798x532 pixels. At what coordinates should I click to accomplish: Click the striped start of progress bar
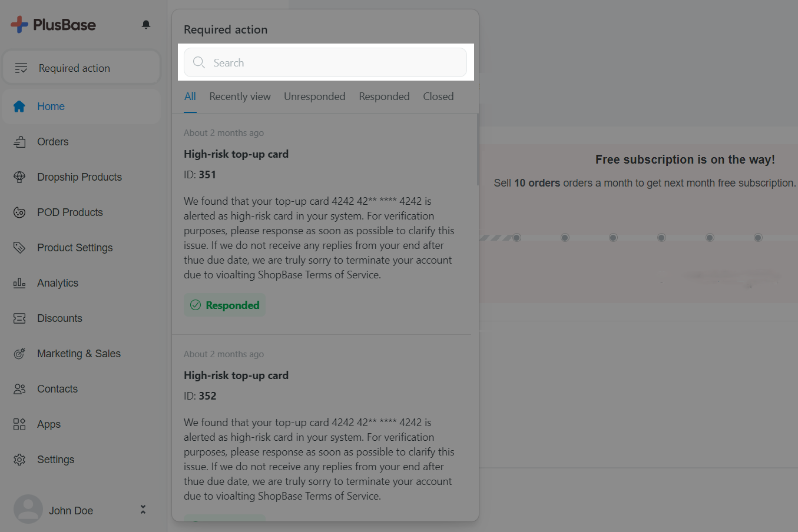click(x=495, y=238)
